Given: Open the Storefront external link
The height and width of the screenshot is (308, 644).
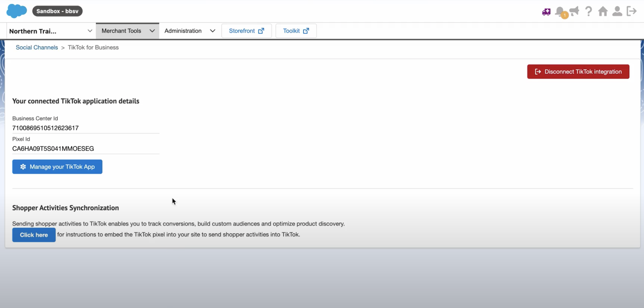Looking at the screenshot, I should pyautogui.click(x=246, y=31).
